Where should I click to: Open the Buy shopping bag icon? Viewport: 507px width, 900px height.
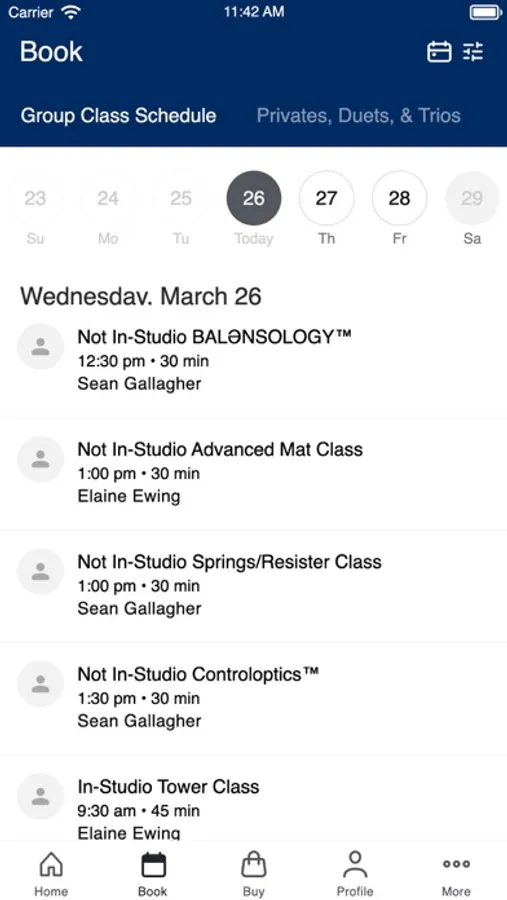pos(254,864)
